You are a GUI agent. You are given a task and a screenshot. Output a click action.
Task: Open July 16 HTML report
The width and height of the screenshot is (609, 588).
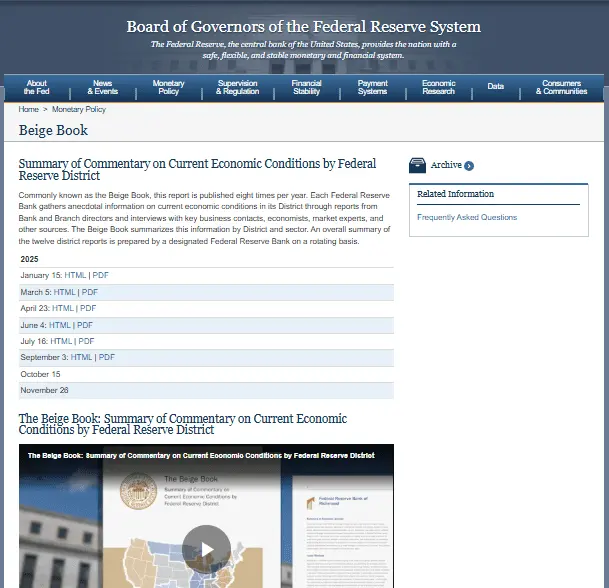61,341
